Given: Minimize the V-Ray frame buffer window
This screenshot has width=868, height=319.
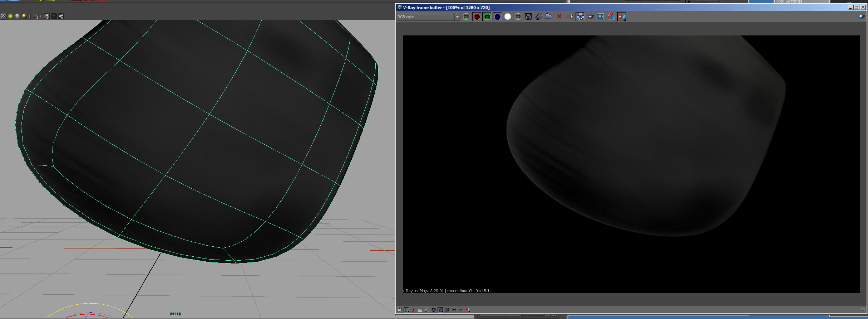Looking at the screenshot, I should pyautogui.click(x=850, y=7).
